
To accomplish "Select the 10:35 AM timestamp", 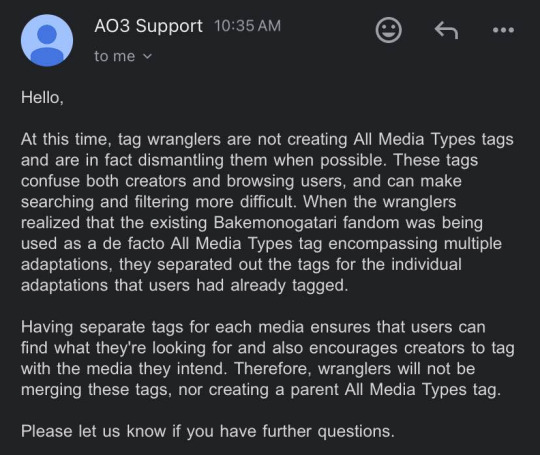I will point(247,26).
